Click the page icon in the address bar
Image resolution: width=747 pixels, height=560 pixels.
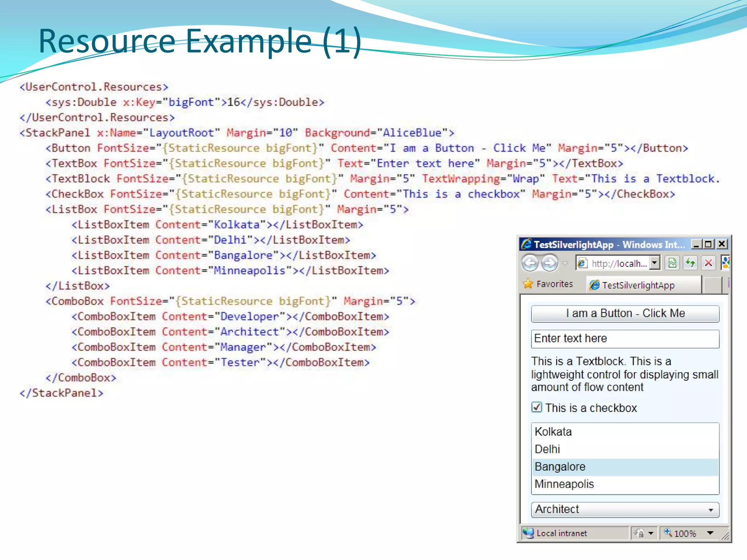click(x=582, y=263)
